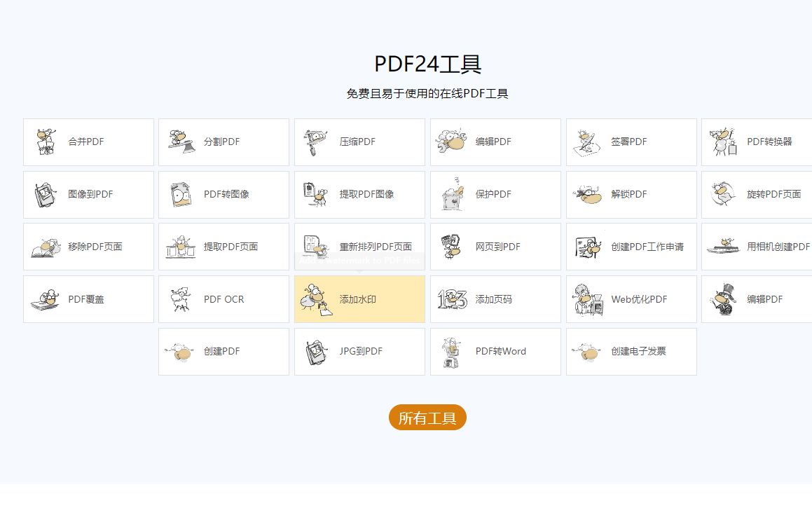Select the 添加水印 watermark icon

click(x=316, y=300)
